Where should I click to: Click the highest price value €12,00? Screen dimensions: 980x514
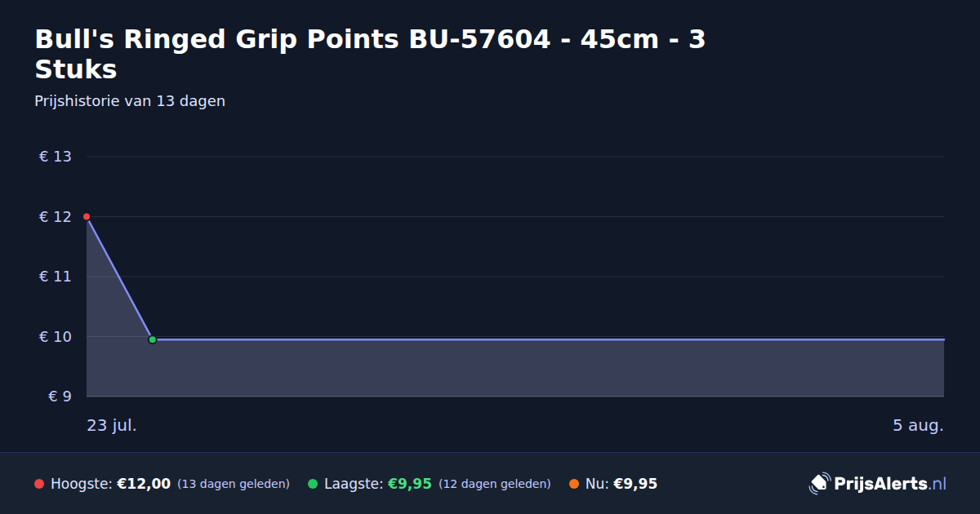144,484
